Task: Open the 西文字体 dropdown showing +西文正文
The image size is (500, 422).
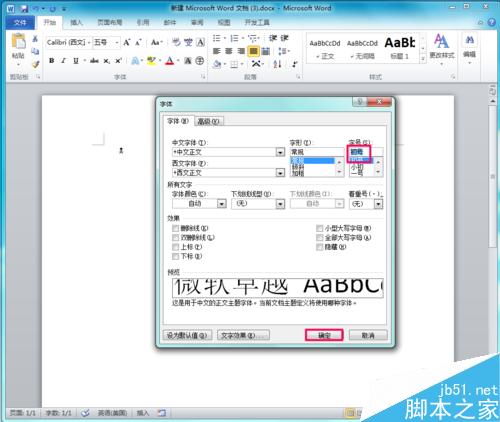Action: pos(280,173)
